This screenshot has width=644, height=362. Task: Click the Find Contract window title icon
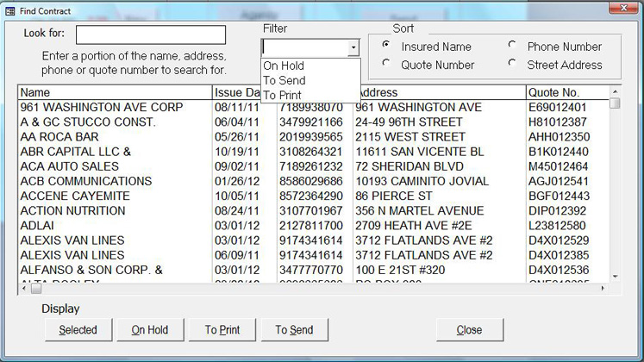point(10,11)
